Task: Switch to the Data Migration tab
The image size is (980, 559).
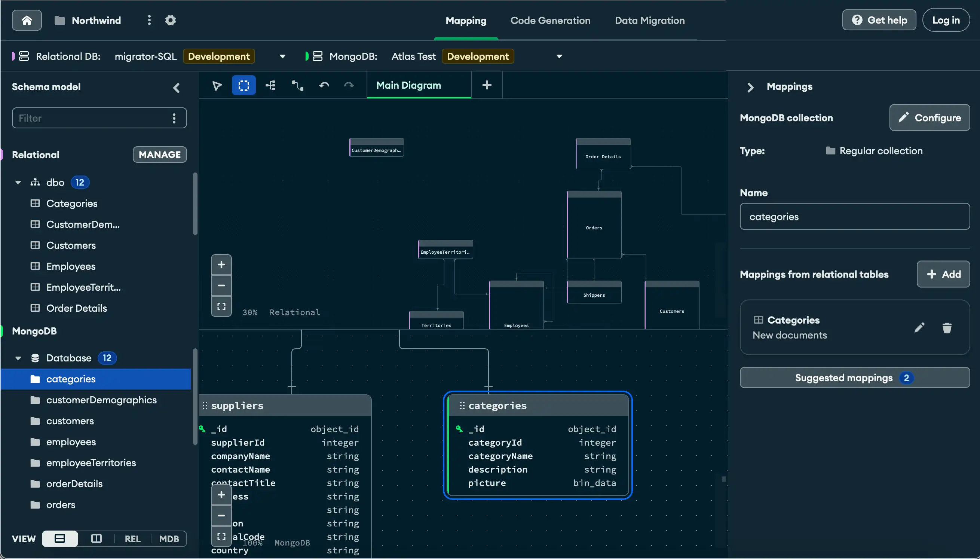Action: pyautogui.click(x=649, y=19)
